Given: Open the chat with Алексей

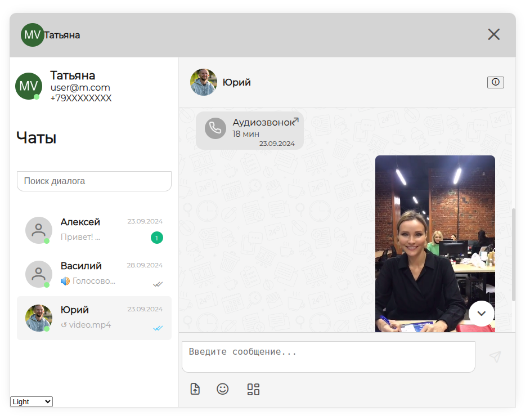Looking at the screenshot, I should click(95, 230).
